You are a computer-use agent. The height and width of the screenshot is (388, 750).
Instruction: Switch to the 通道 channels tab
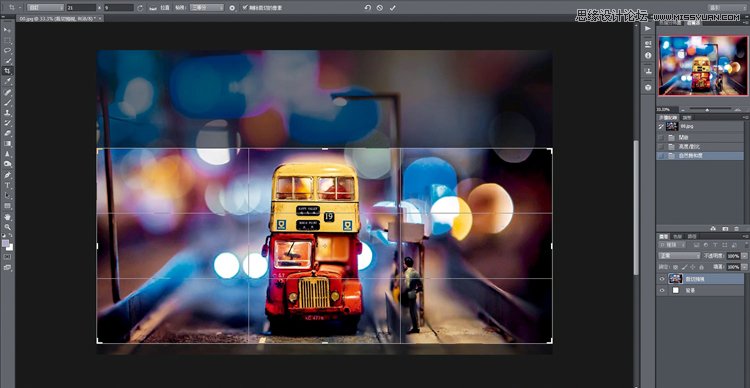pyautogui.click(x=677, y=236)
